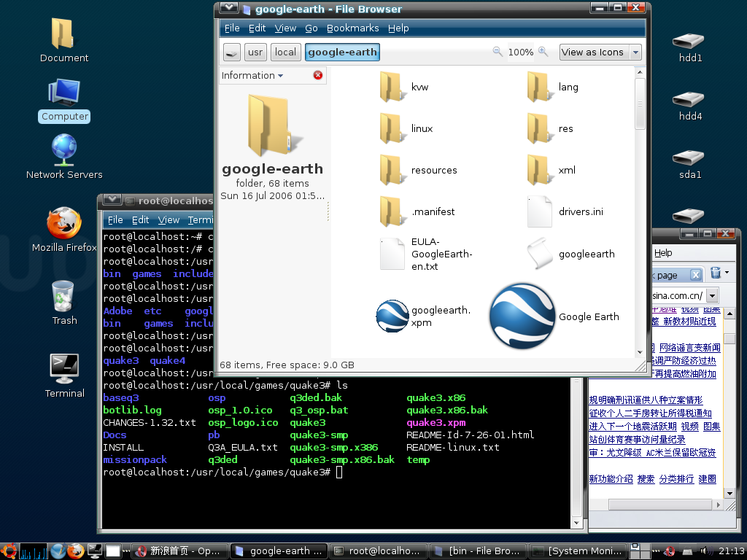Open the resources folder icon
Viewport: 747px width, 560px height.
392,170
